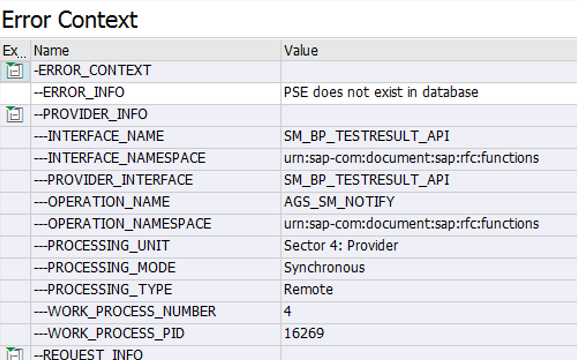Click the INTERFACE_NAMESPACE value urn:sap-com:document:sap:rfc:functions
The height and width of the screenshot is (360, 577).
[411, 158]
